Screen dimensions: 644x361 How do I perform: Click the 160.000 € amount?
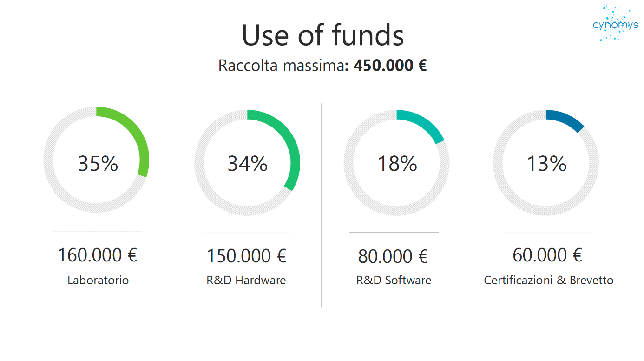[98, 255]
